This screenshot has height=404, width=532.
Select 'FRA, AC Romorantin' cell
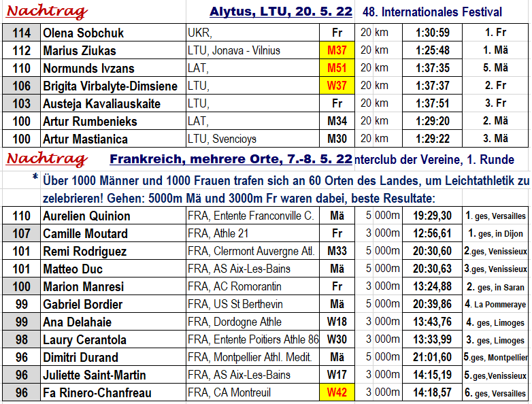[252, 286]
